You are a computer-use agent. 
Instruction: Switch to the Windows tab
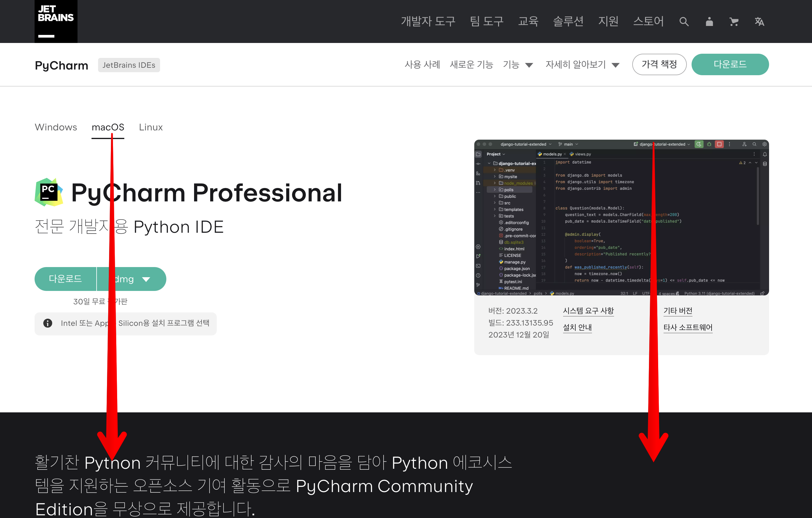[56, 127]
